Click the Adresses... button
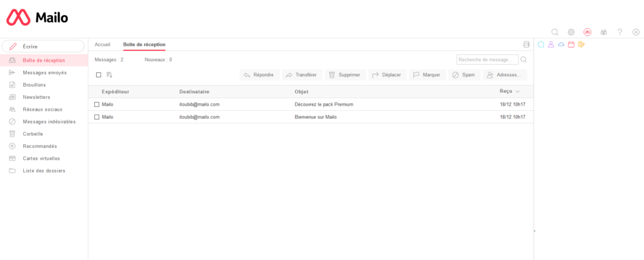The height and width of the screenshot is (260, 644). tap(505, 75)
